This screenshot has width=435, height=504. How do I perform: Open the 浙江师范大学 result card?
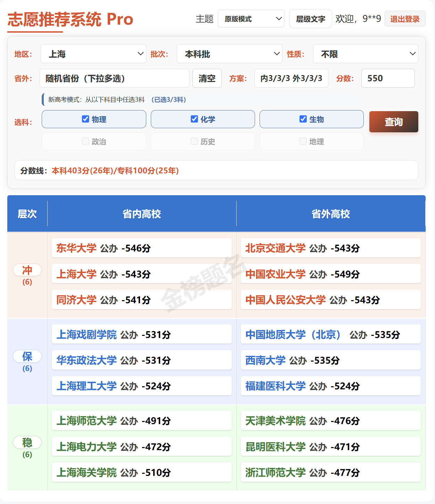point(331,472)
